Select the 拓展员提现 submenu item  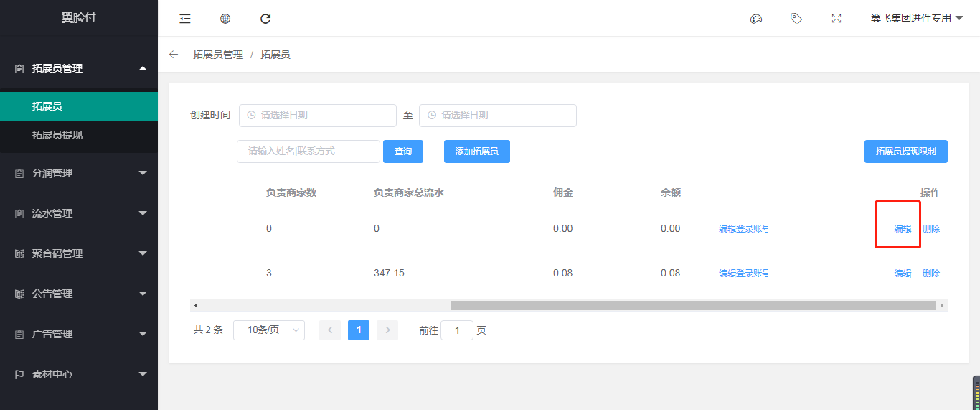point(79,135)
